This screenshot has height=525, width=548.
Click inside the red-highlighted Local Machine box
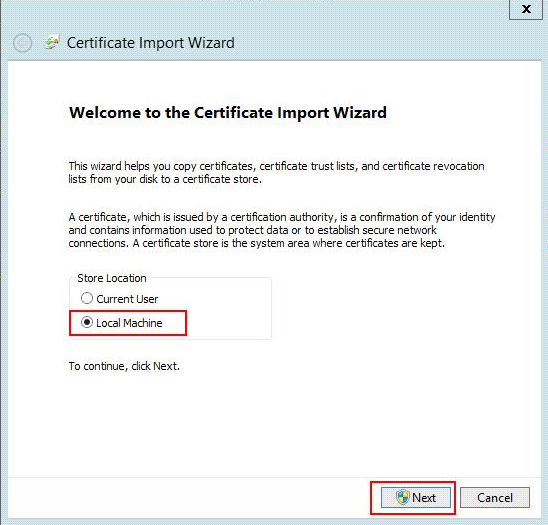(x=128, y=323)
